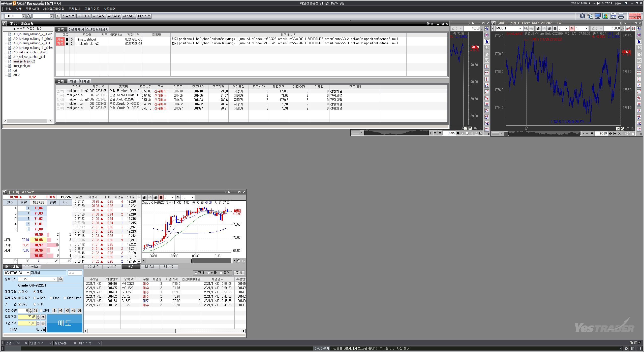Expand the CLF22 item code dropdown
This screenshot has height=352, width=644.
pyautogui.click(x=55, y=279)
